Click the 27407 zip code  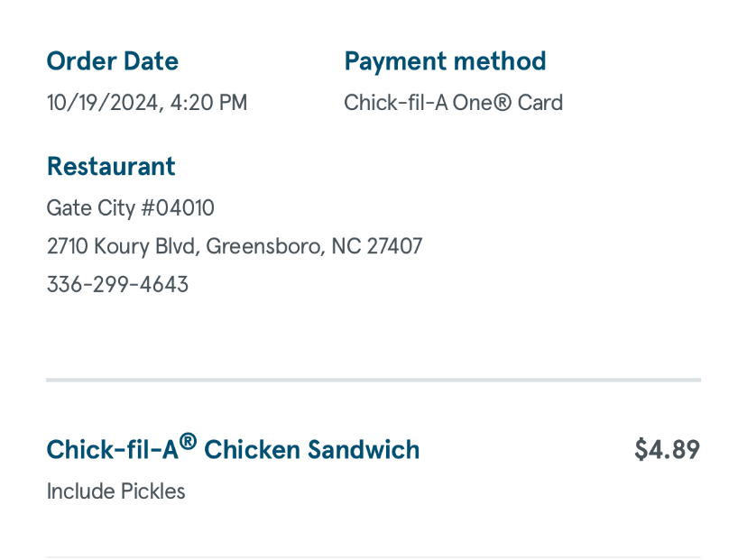click(x=394, y=246)
